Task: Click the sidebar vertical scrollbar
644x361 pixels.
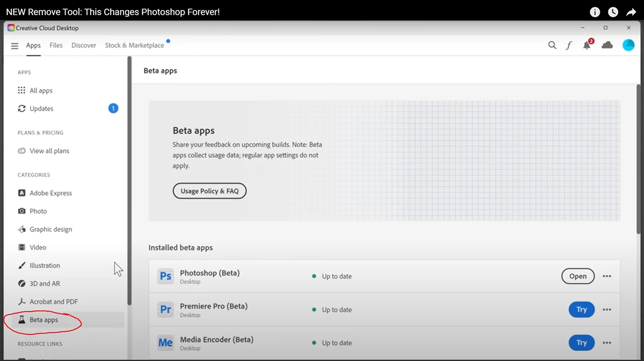Action: [129, 181]
